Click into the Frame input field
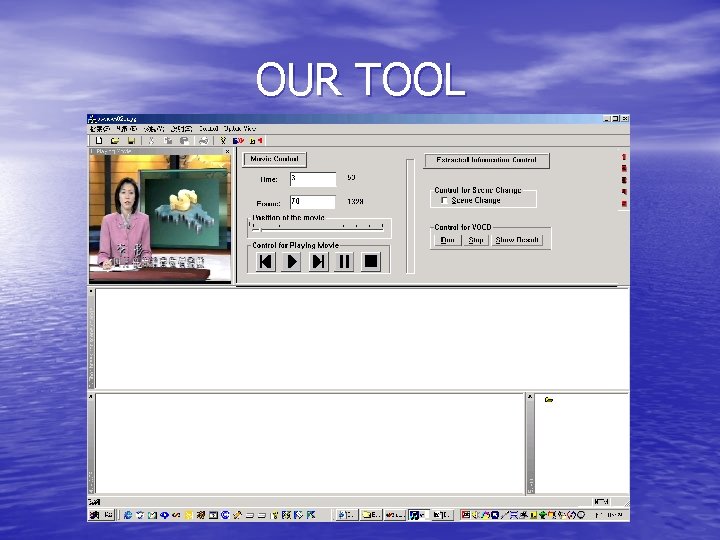The image size is (720, 540). [313, 202]
